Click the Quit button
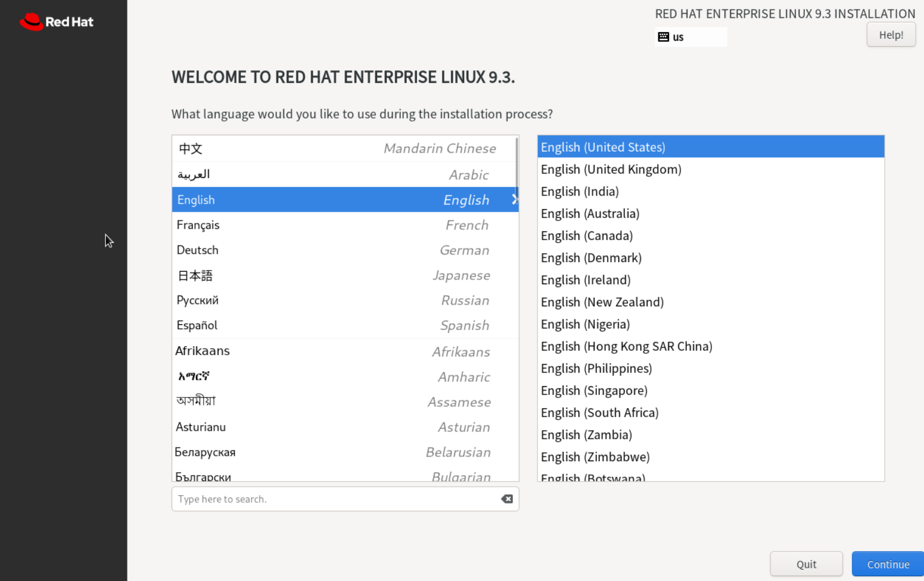 coord(806,564)
